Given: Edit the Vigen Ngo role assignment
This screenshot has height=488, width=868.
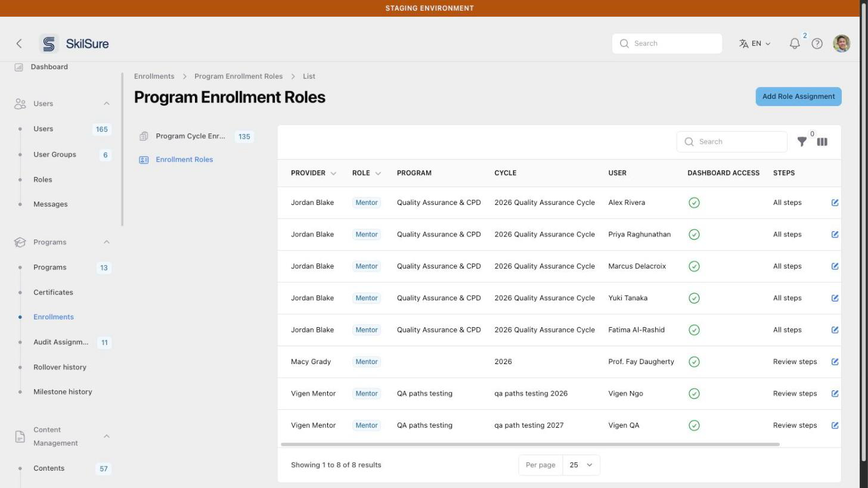Looking at the screenshot, I should click(835, 393).
